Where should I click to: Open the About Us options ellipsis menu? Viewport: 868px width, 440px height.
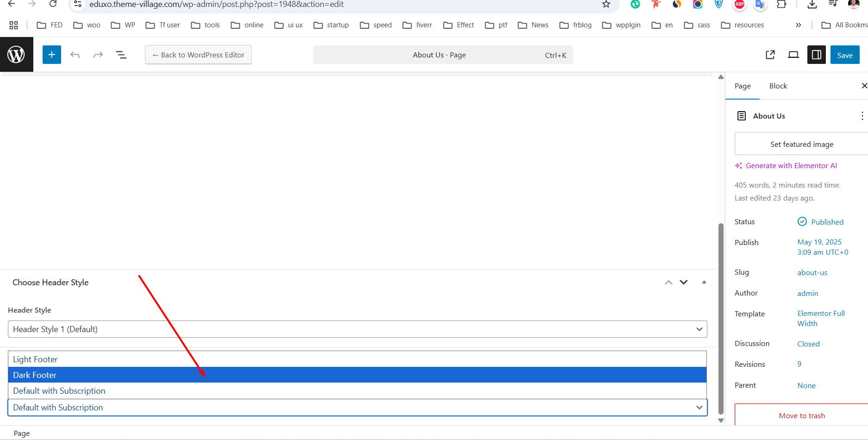click(x=862, y=115)
